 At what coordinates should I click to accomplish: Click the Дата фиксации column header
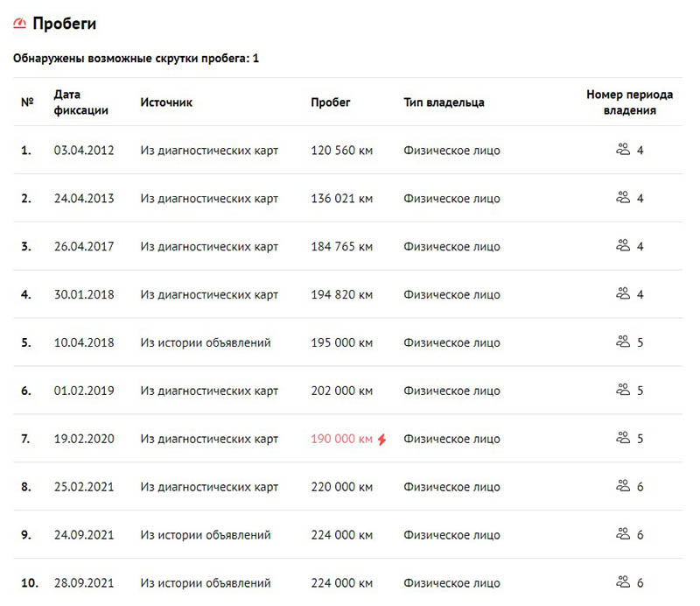[80, 102]
